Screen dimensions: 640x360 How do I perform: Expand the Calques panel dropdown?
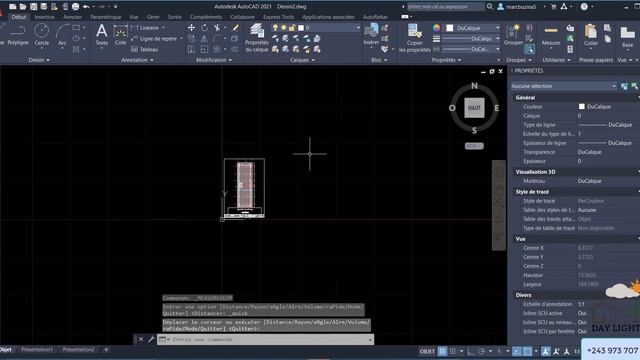[302, 60]
